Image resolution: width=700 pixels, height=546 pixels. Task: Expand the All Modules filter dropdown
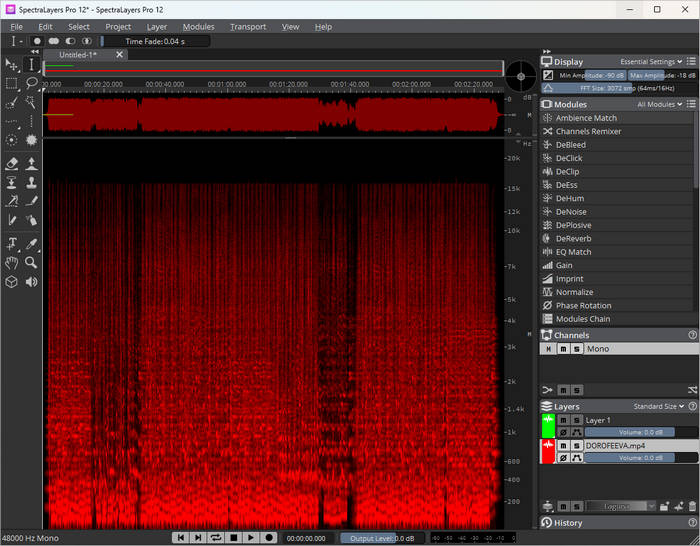pos(661,104)
